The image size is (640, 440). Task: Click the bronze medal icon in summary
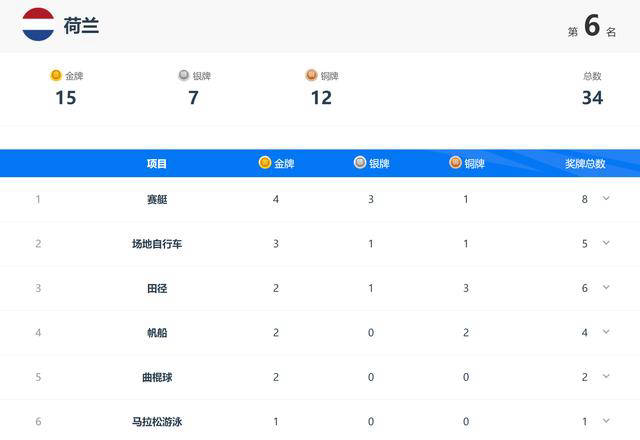[x=311, y=75]
